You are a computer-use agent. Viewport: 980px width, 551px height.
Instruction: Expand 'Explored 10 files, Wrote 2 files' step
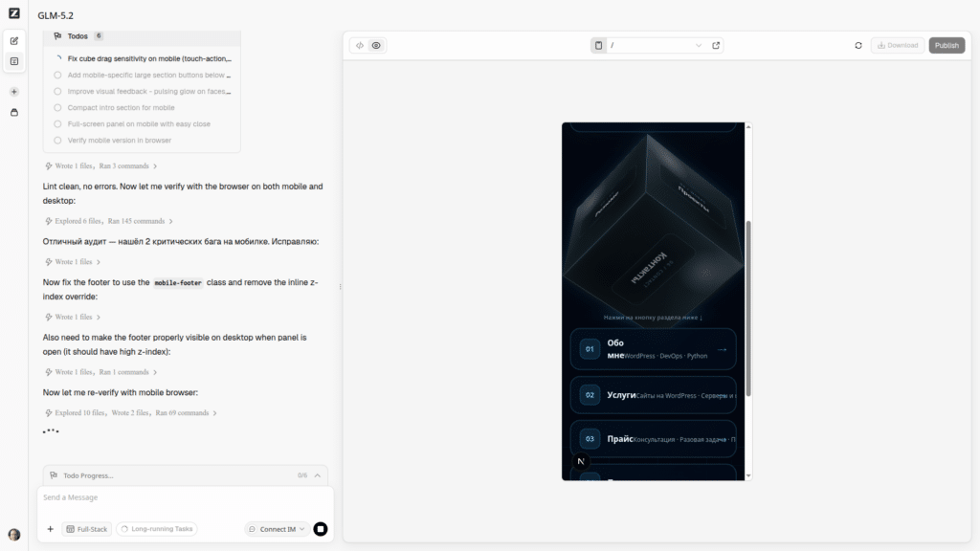pos(130,413)
